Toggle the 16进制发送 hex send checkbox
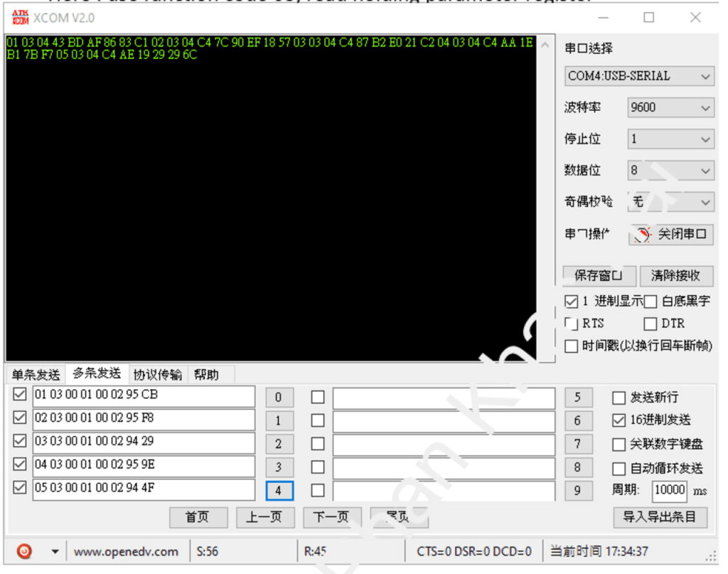Screen dimensions: 728x574 pos(619,420)
